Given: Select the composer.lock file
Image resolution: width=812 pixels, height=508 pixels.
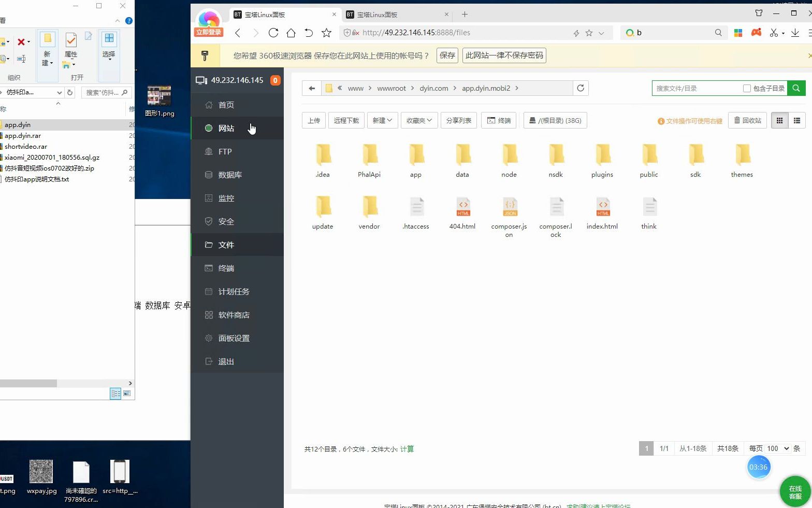Looking at the screenshot, I should (x=556, y=217).
